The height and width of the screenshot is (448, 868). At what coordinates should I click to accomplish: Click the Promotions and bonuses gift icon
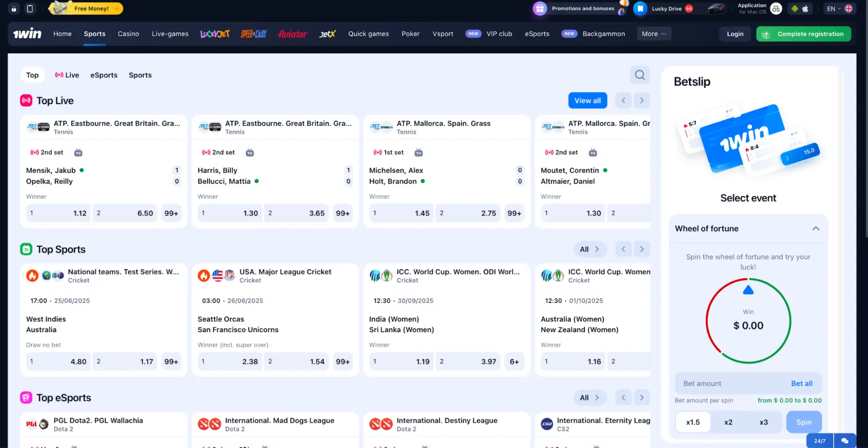pyautogui.click(x=540, y=8)
